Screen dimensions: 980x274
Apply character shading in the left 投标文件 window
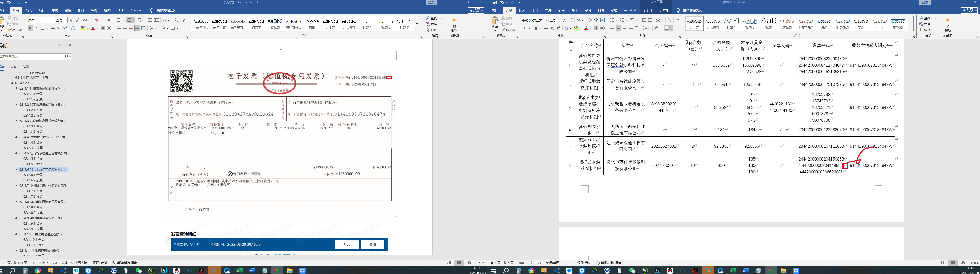[x=103, y=28]
